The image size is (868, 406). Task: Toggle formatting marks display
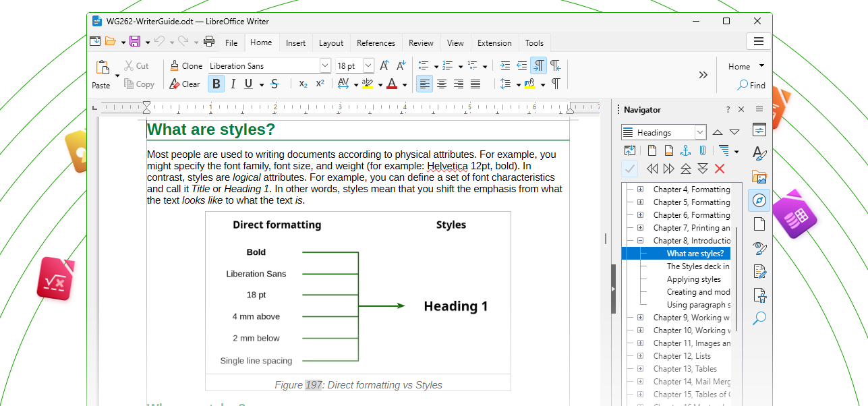point(556,84)
